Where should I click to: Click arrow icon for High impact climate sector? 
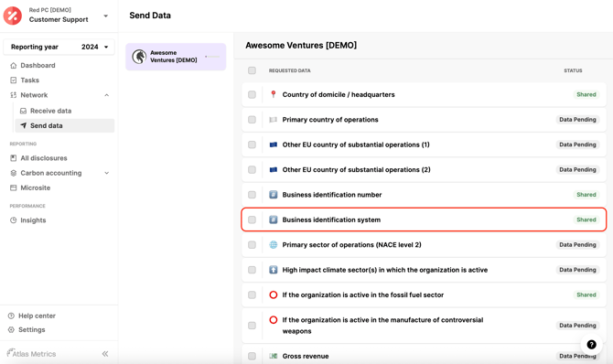[274, 270]
